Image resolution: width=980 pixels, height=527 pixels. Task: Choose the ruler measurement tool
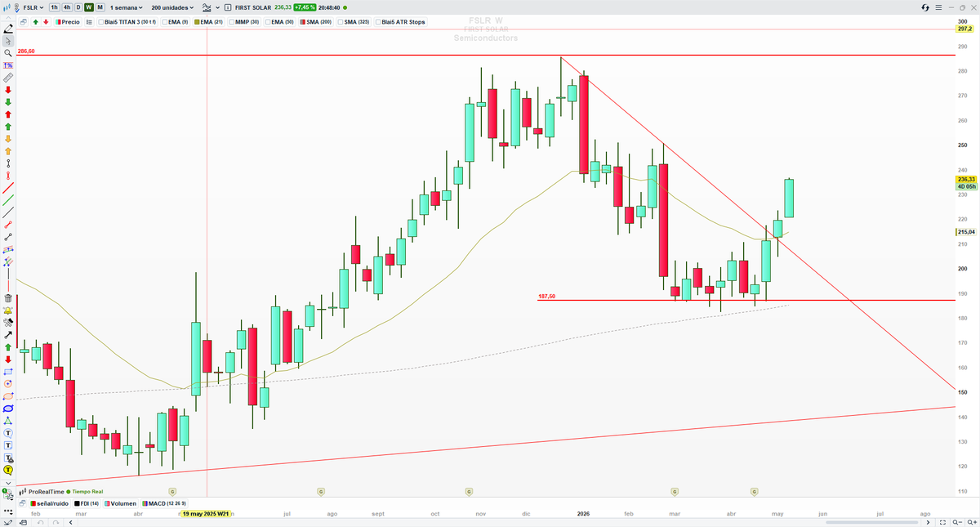point(8,78)
